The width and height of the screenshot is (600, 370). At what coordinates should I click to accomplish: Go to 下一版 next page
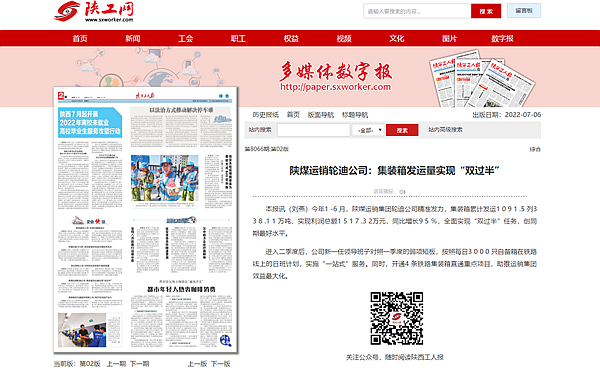[220, 363]
